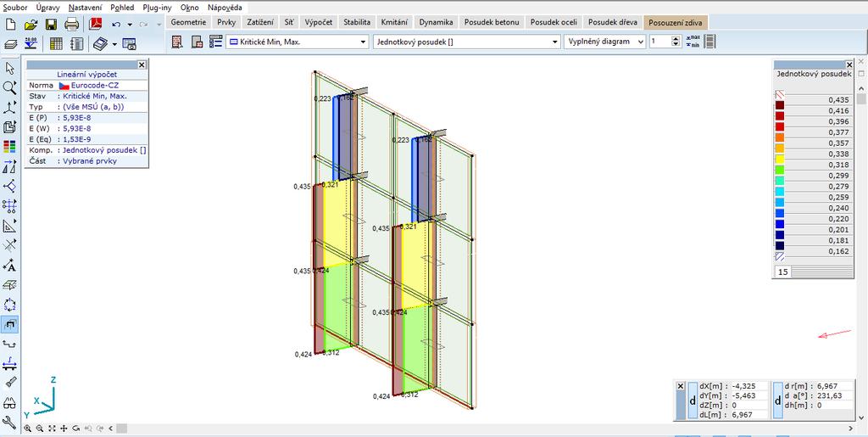This screenshot has height=437, width=868.
Task: Open the views axes tool
Action: 10,108
